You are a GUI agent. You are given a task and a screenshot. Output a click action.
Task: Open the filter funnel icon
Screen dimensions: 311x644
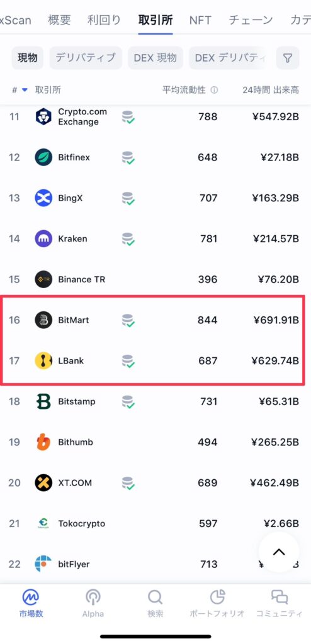(x=288, y=58)
